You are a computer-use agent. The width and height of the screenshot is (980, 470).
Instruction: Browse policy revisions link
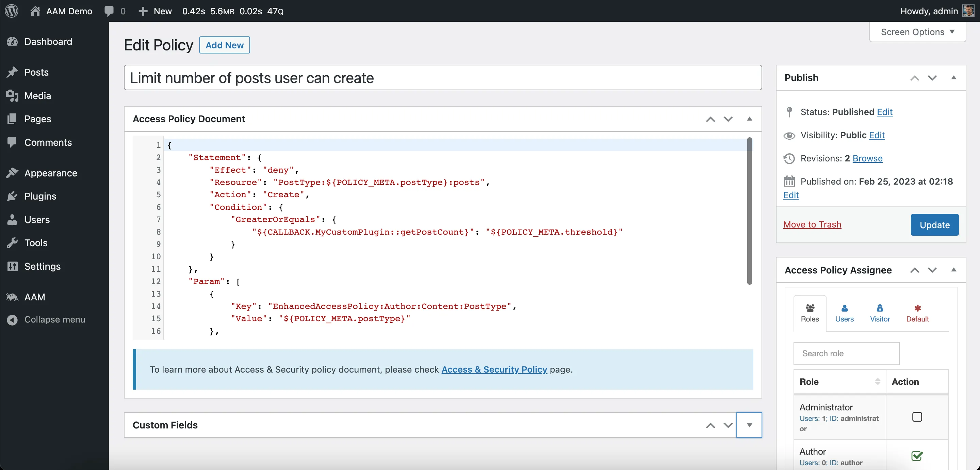pos(867,158)
